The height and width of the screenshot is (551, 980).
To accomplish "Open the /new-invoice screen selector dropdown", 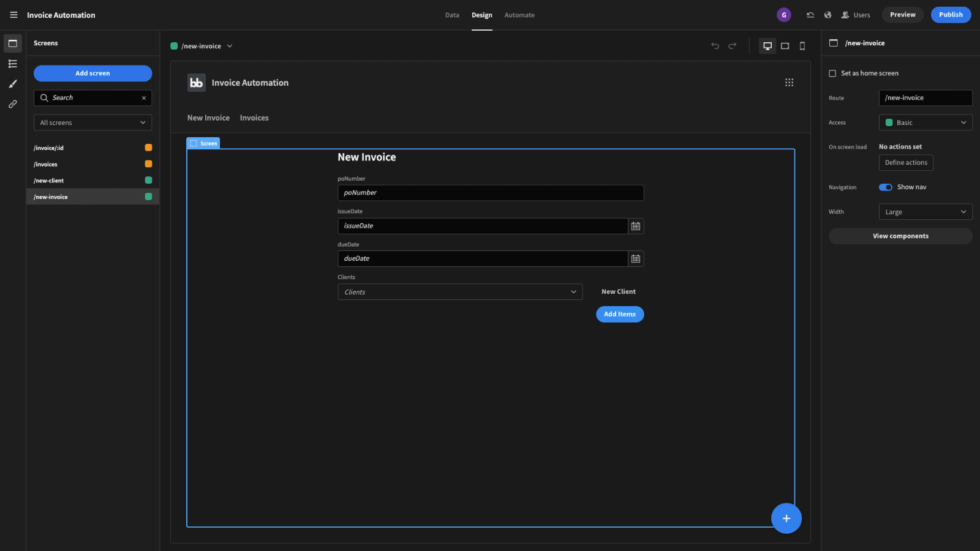I will click(x=202, y=46).
